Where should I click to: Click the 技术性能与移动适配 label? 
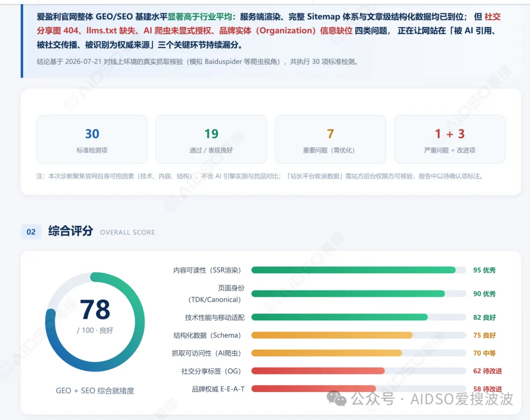214,317
